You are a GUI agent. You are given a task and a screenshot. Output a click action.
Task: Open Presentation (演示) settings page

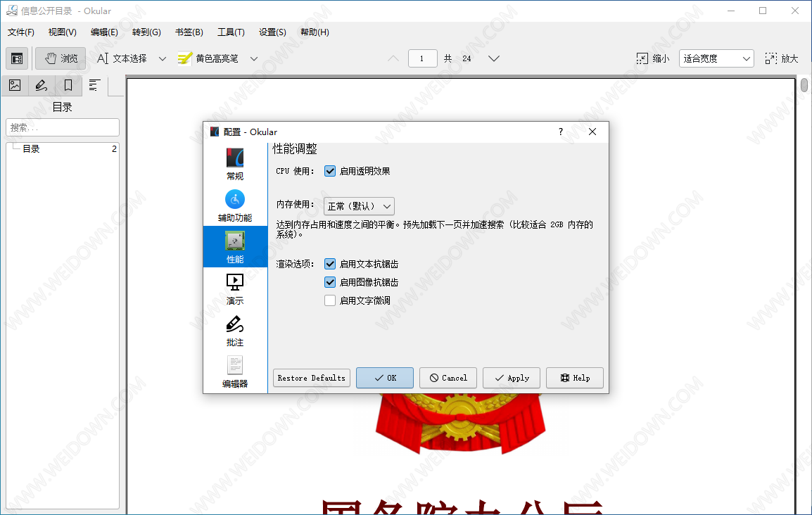[235, 288]
